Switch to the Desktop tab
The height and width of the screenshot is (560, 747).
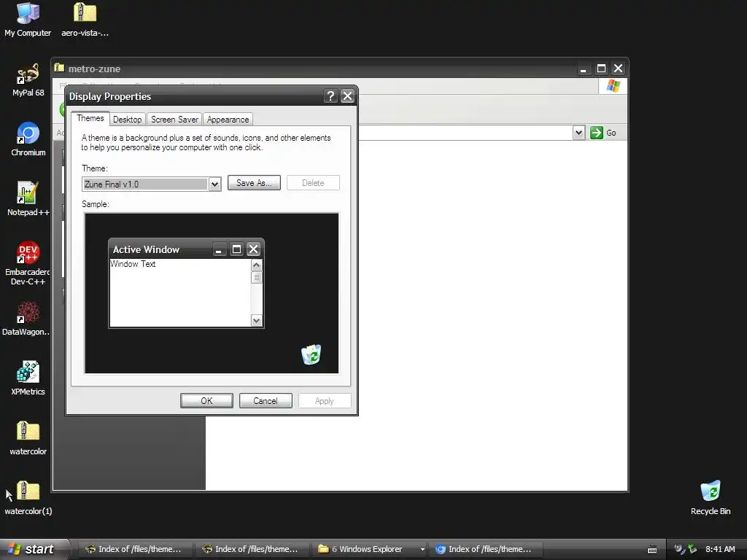pyautogui.click(x=127, y=120)
